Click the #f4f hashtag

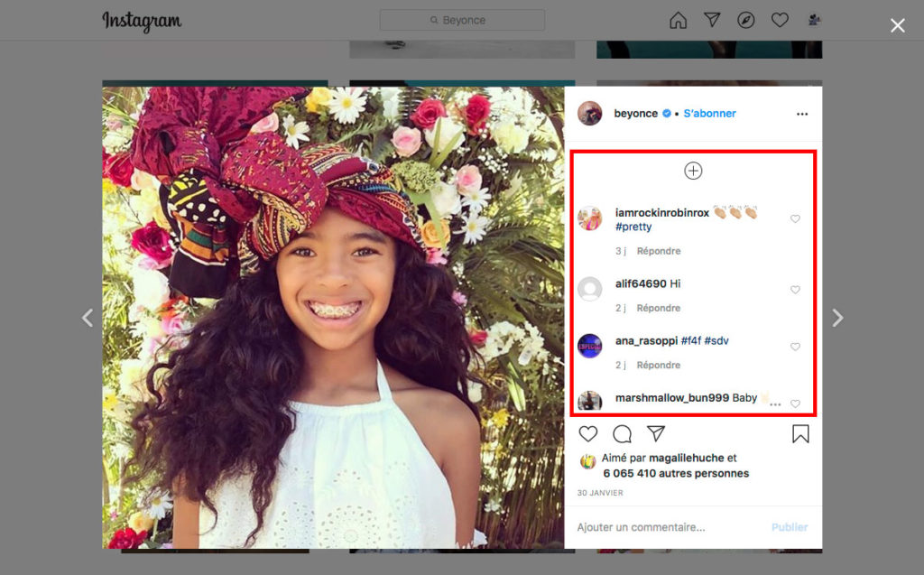click(x=691, y=341)
